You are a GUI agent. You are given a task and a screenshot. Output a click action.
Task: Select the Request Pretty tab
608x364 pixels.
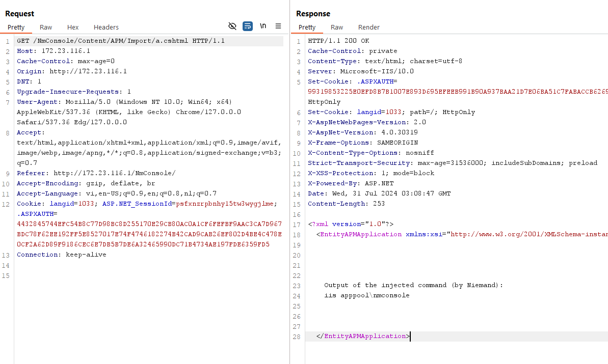coord(16,27)
